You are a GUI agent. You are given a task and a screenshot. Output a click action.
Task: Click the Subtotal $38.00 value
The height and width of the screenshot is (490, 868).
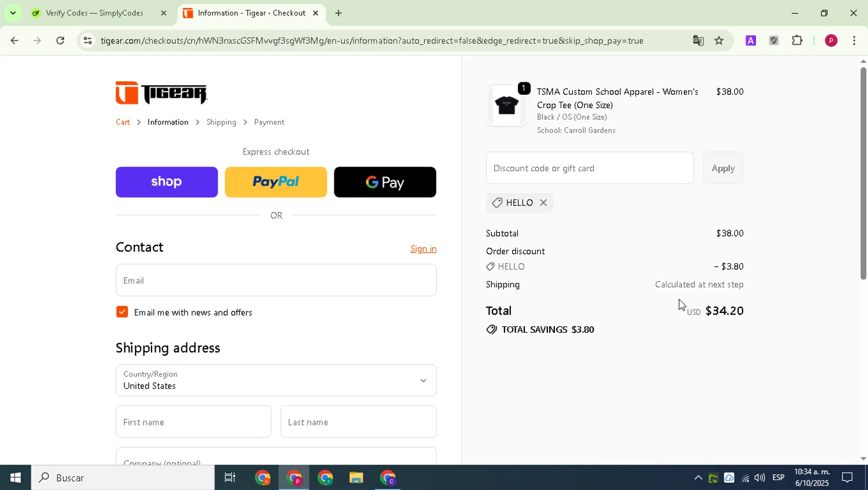730,233
